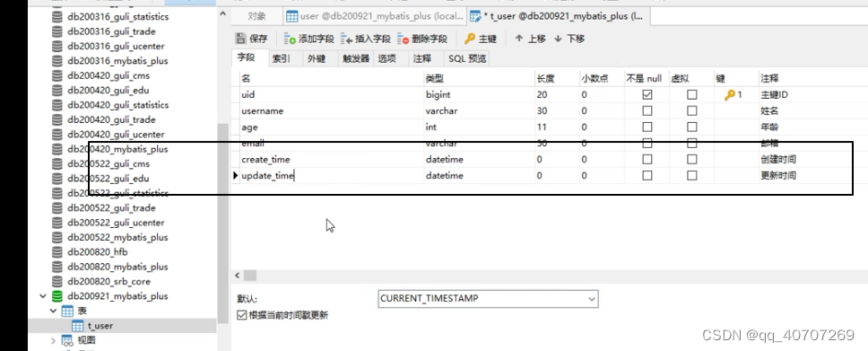Click the int type cell for age

tap(479, 127)
